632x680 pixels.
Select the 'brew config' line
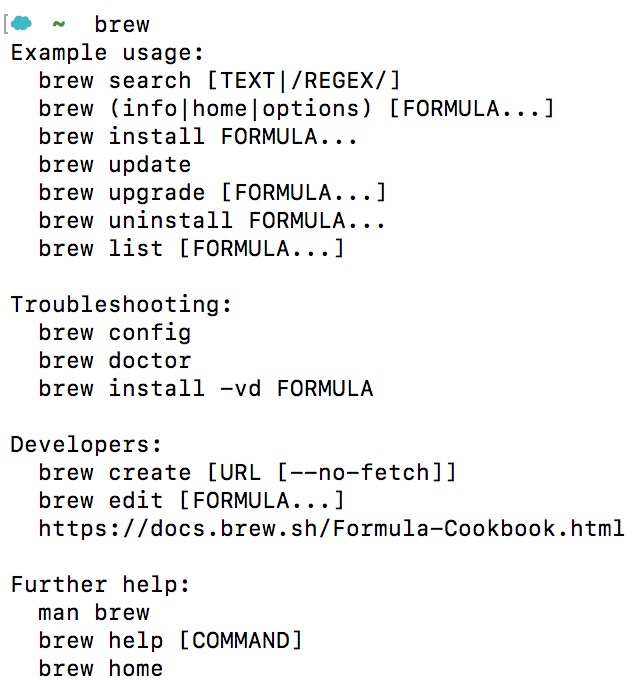115,333
